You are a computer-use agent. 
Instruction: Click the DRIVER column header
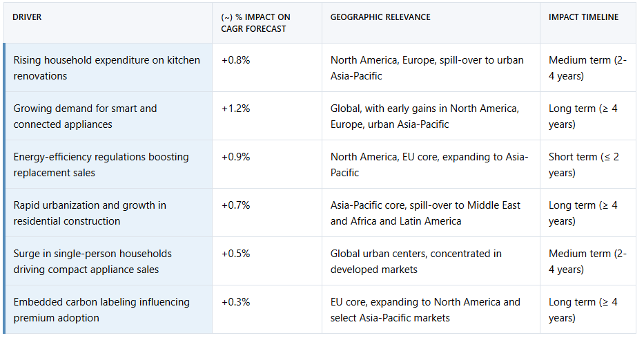[28, 17]
